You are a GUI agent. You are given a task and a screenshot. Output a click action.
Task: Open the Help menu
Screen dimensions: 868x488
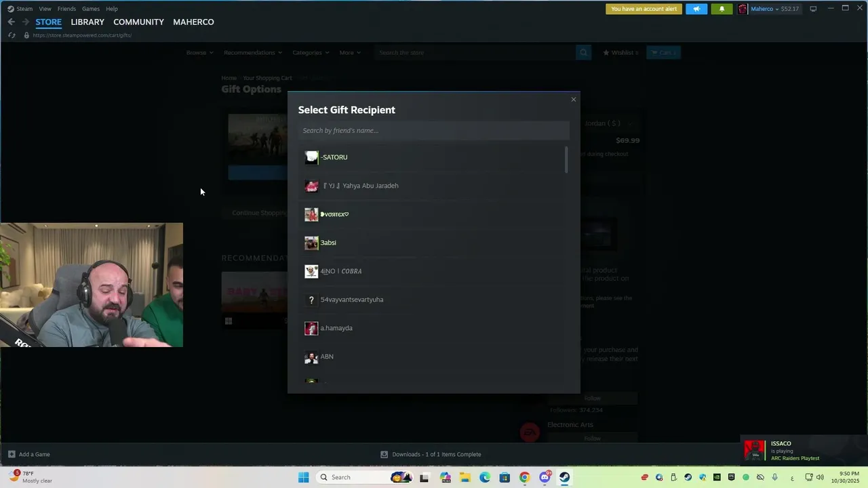(112, 9)
